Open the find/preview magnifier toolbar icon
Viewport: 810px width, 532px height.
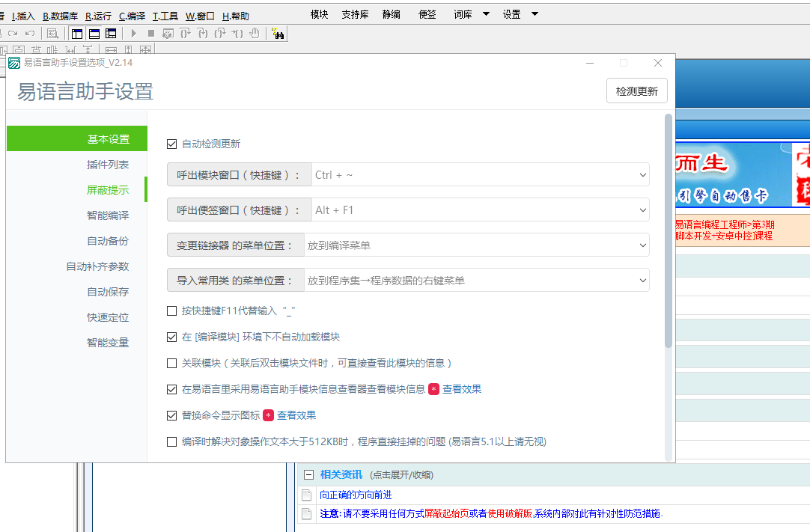[x=52, y=34]
